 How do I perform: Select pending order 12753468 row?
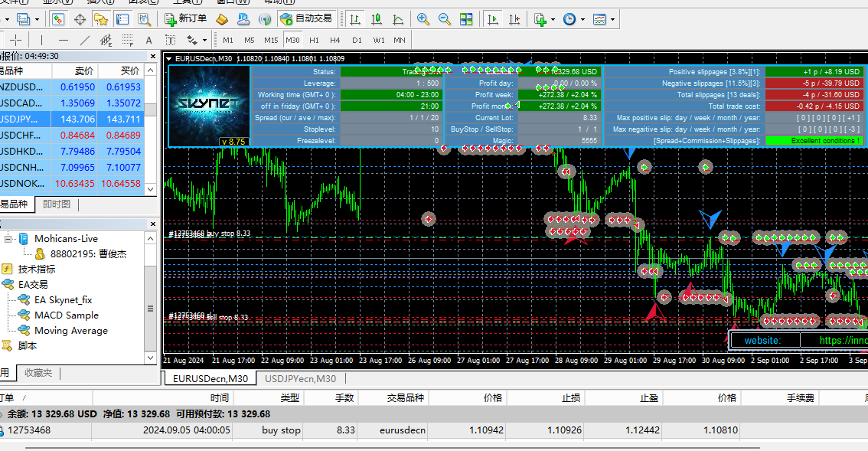[434, 430]
